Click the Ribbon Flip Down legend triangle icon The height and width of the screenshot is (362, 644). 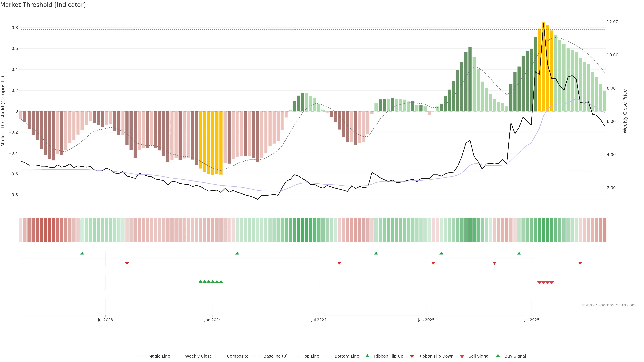pyautogui.click(x=412, y=356)
